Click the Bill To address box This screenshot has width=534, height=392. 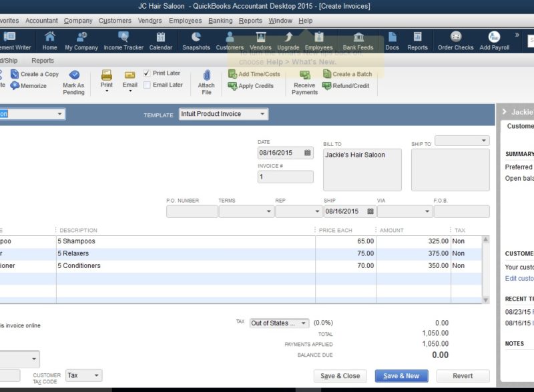coord(362,169)
